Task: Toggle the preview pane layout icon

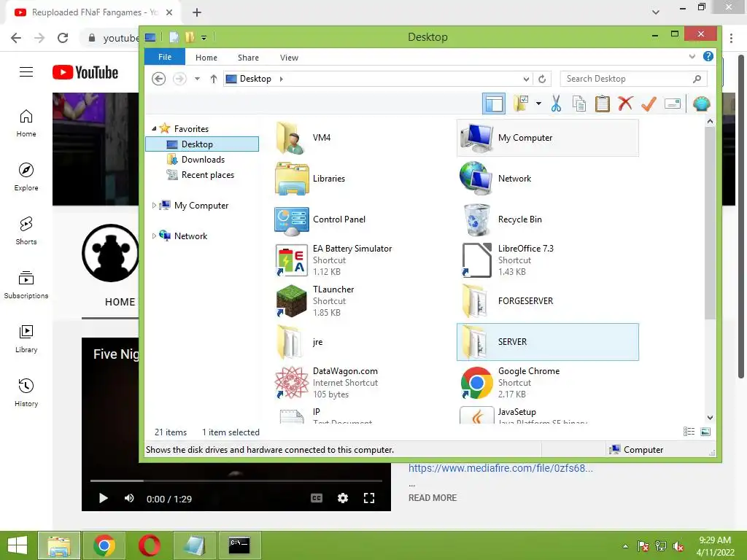Action: (494, 104)
